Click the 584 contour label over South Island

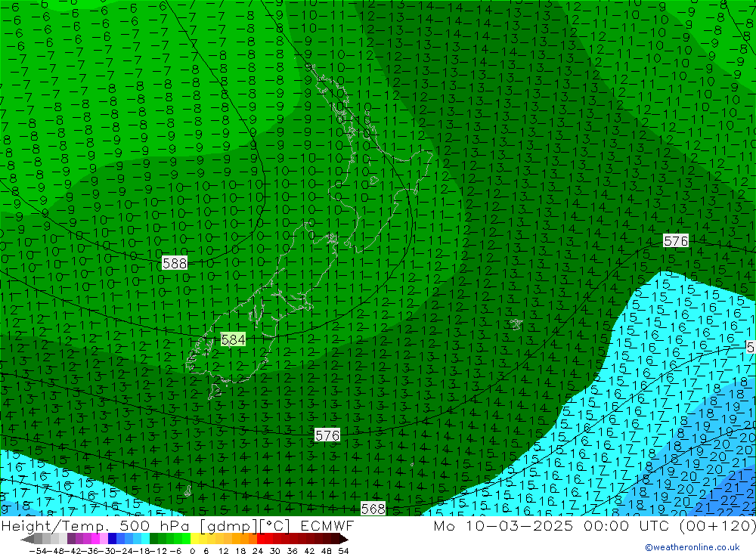coord(233,339)
